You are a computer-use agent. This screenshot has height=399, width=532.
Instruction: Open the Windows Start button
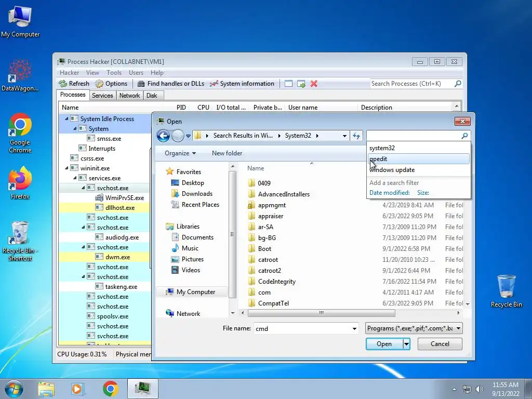tap(14, 389)
